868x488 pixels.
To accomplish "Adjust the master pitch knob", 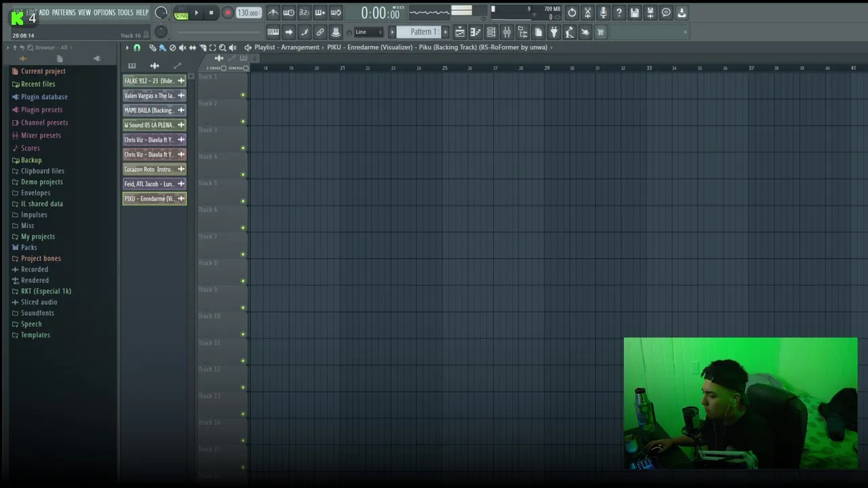I will (161, 32).
